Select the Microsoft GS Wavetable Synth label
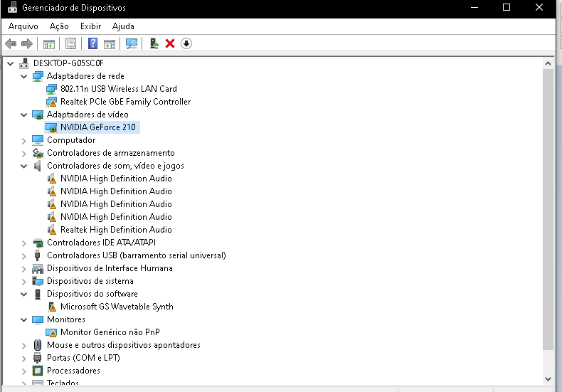The height and width of the screenshot is (392, 562). click(117, 307)
